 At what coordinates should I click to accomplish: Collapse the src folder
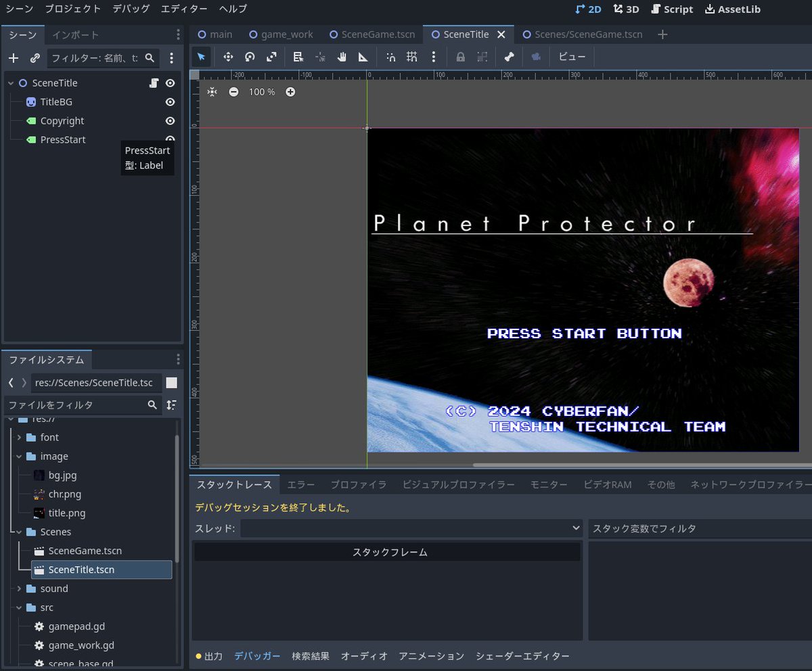click(19, 608)
